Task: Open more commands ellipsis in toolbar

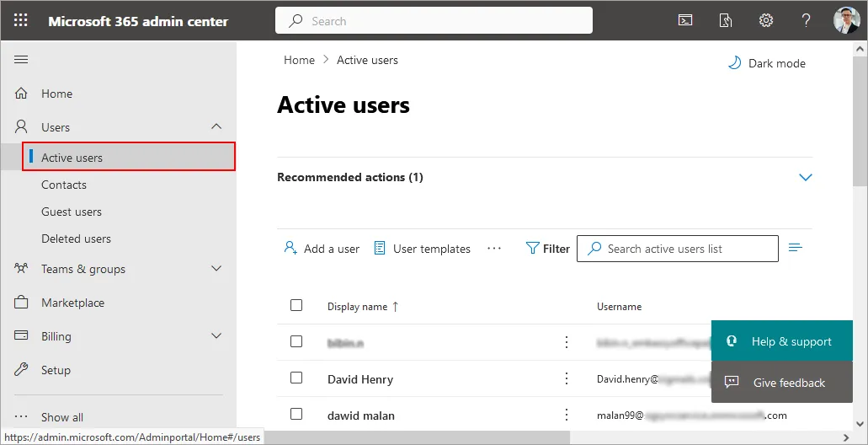Action: coord(494,249)
